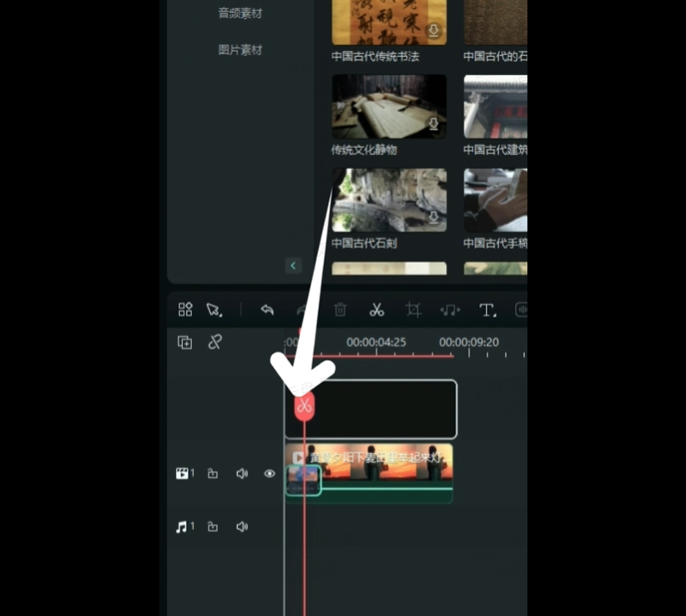The width and height of the screenshot is (686, 616).
Task: Click the split scissors icon in toolbar
Action: (x=377, y=310)
